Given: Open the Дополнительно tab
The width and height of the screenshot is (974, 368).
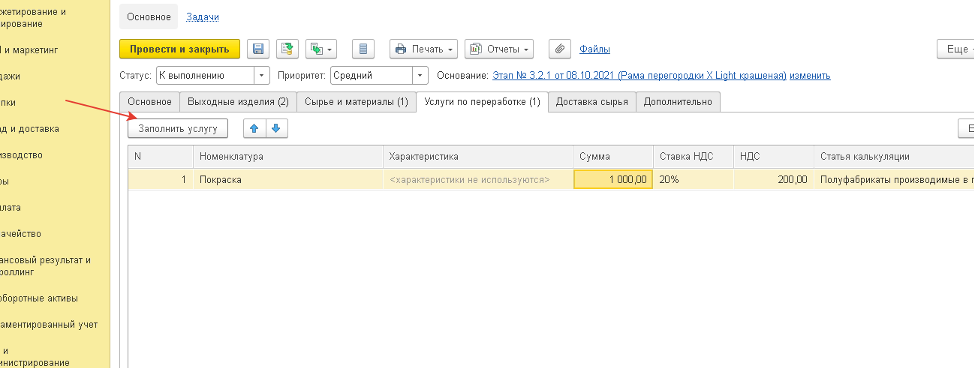Looking at the screenshot, I should coord(678,102).
